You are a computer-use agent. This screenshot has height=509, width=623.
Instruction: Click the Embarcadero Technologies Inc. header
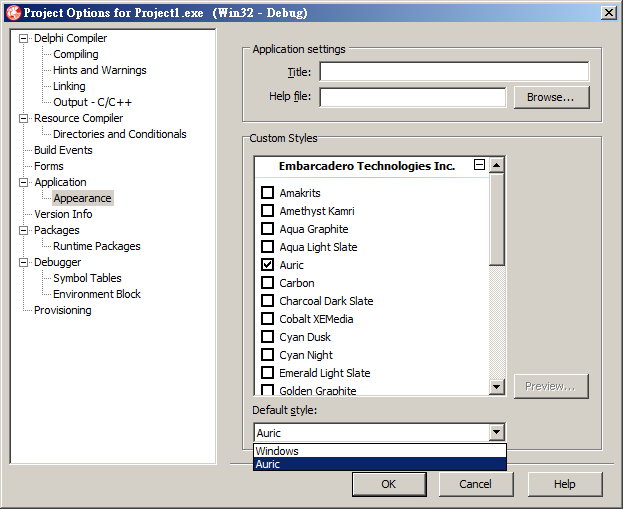pos(367,166)
